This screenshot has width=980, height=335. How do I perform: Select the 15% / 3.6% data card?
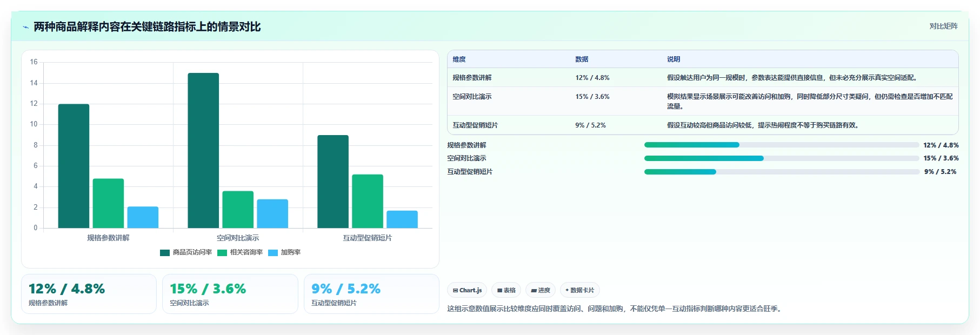click(230, 294)
